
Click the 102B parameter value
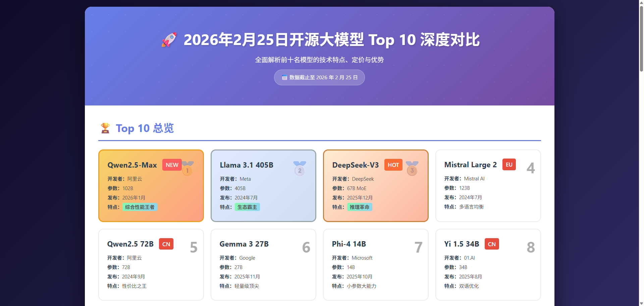(x=128, y=188)
